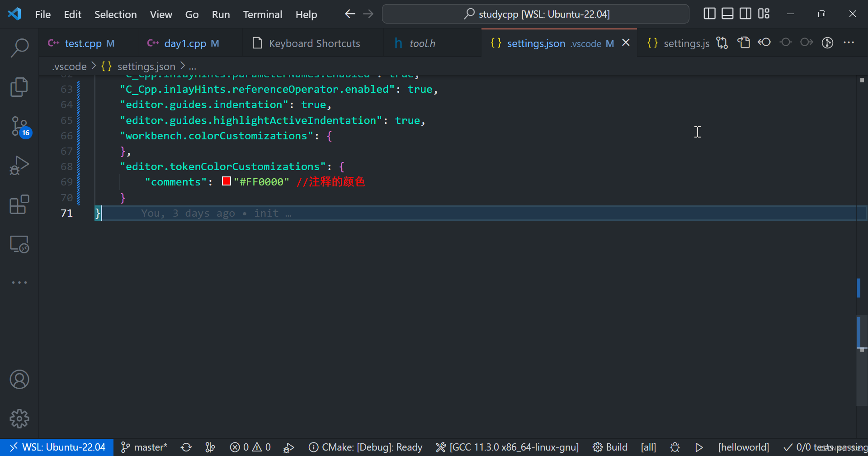Switch to the Keyboard Shortcuts tab

(313, 43)
